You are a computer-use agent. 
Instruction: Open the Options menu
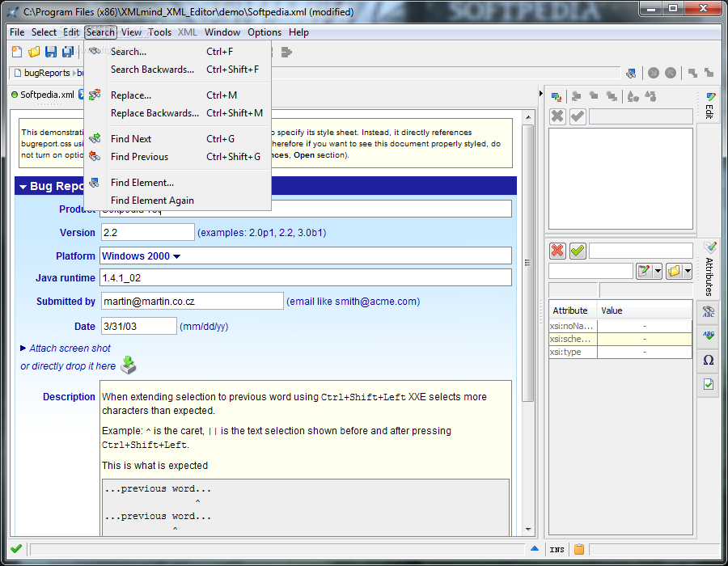point(265,32)
